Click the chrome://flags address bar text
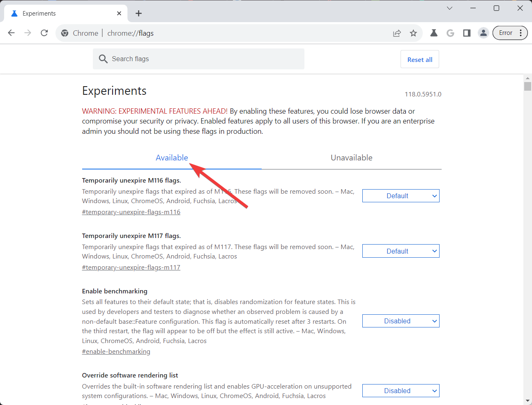The width and height of the screenshot is (532, 405). [130, 33]
